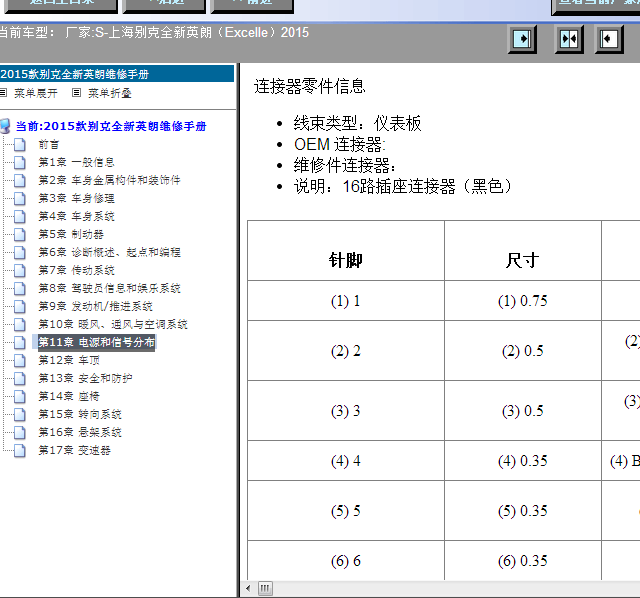This screenshot has height=598, width=640.
Task: Click the page icon beside 第17章 变速器
Action: pyautogui.click(x=20, y=450)
